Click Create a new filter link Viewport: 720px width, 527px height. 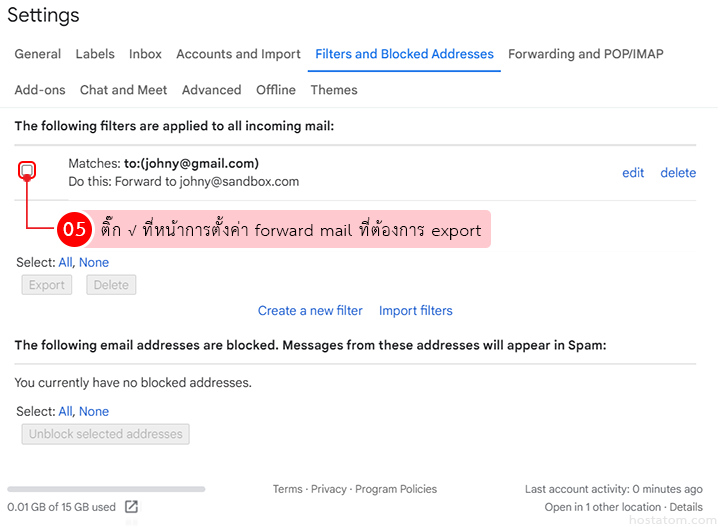(310, 311)
